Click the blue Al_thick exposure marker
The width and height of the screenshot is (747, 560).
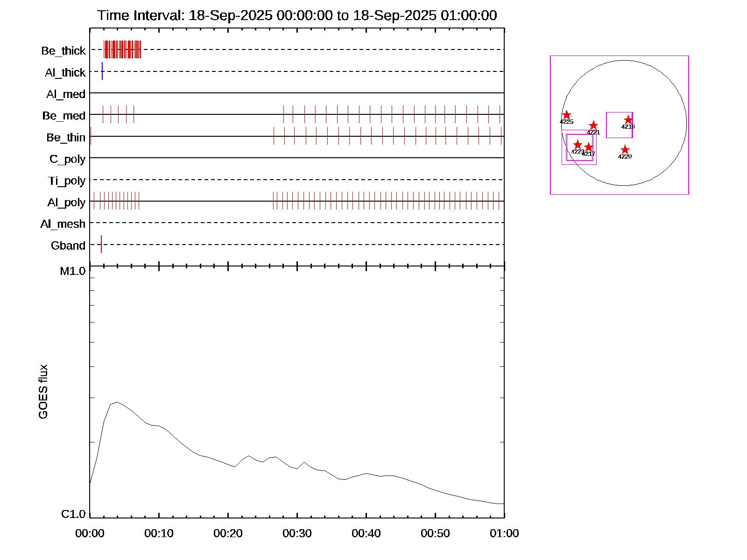click(x=102, y=71)
